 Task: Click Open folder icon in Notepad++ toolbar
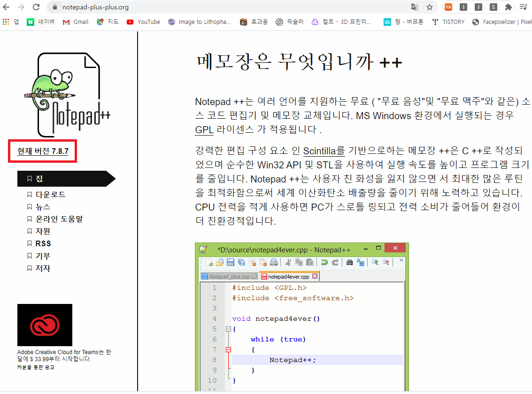tap(220, 262)
